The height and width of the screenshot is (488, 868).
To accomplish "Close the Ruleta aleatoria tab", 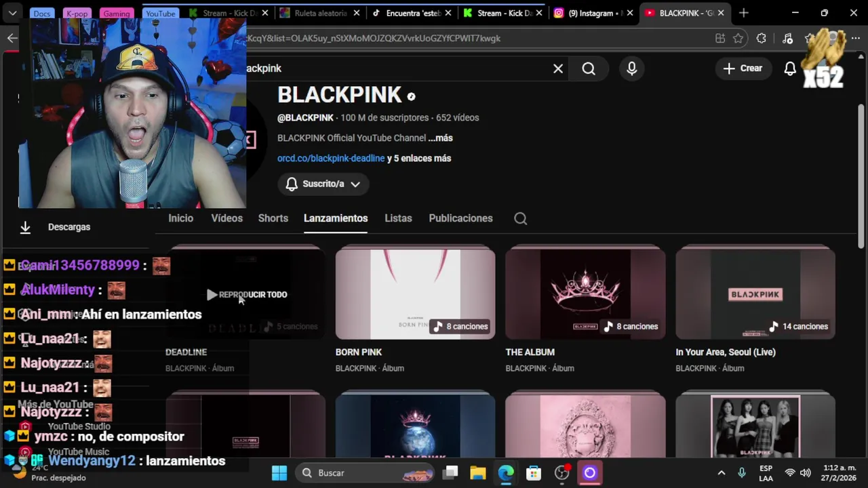I will [357, 13].
